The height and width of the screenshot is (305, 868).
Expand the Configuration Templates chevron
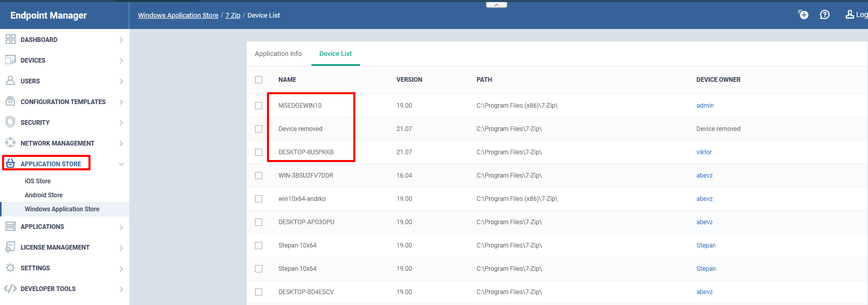(x=121, y=102)
